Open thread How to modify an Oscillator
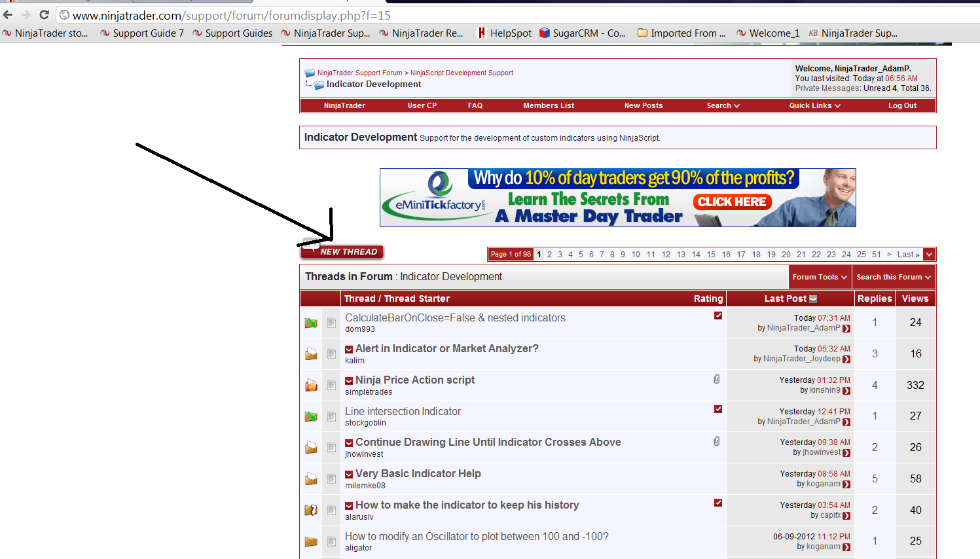 click(477, 537)
